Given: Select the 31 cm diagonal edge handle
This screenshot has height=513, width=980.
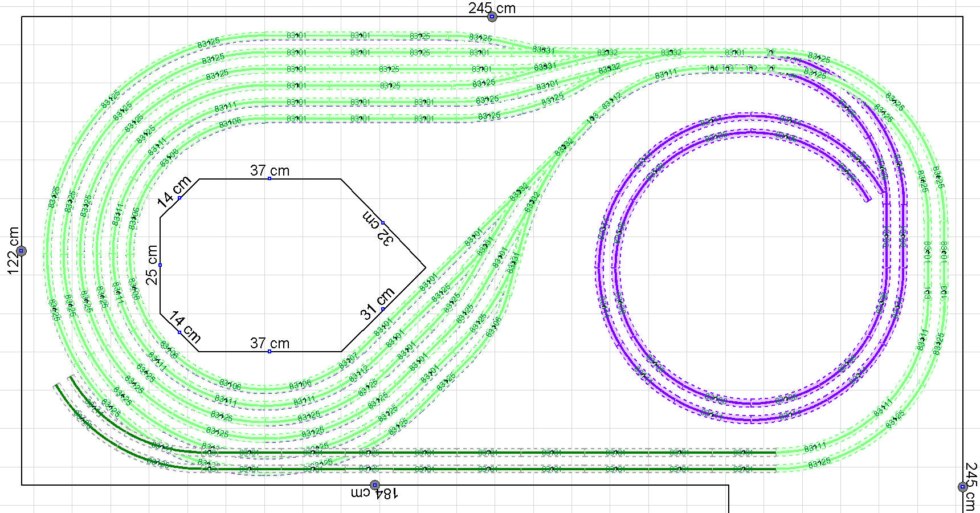Looking at the screenshot, I should pos(383,309).
